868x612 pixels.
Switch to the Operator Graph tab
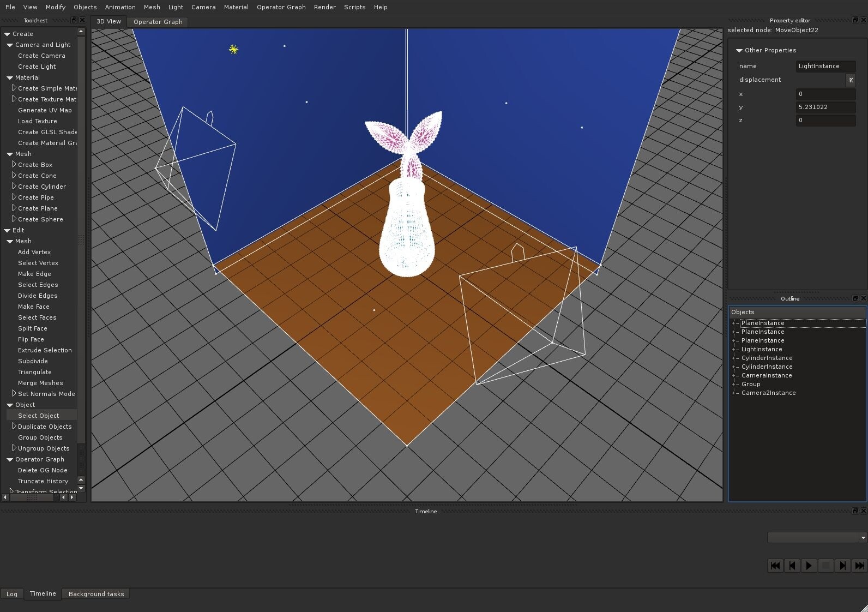158,22
